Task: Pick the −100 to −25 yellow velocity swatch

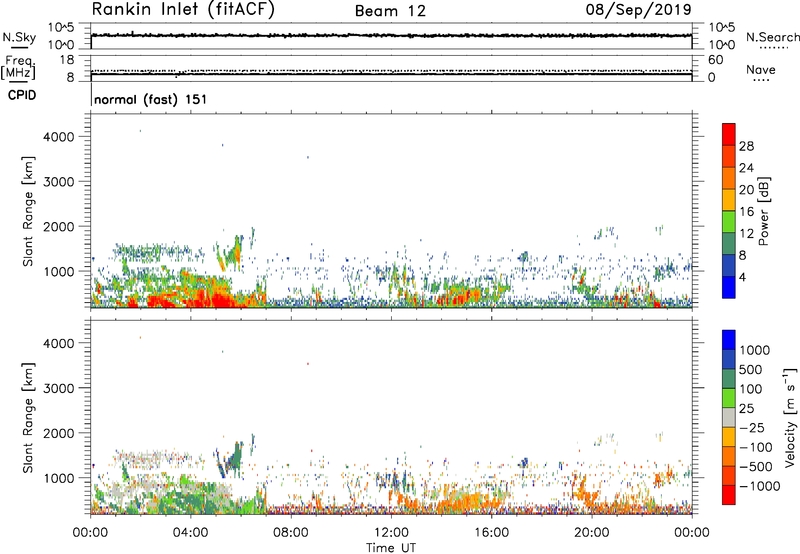Action: (729, 437)
